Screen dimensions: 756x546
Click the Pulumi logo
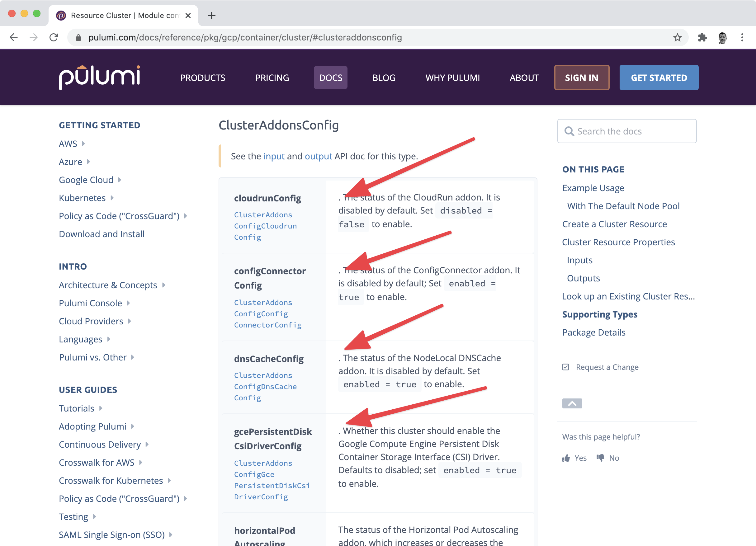99,77
